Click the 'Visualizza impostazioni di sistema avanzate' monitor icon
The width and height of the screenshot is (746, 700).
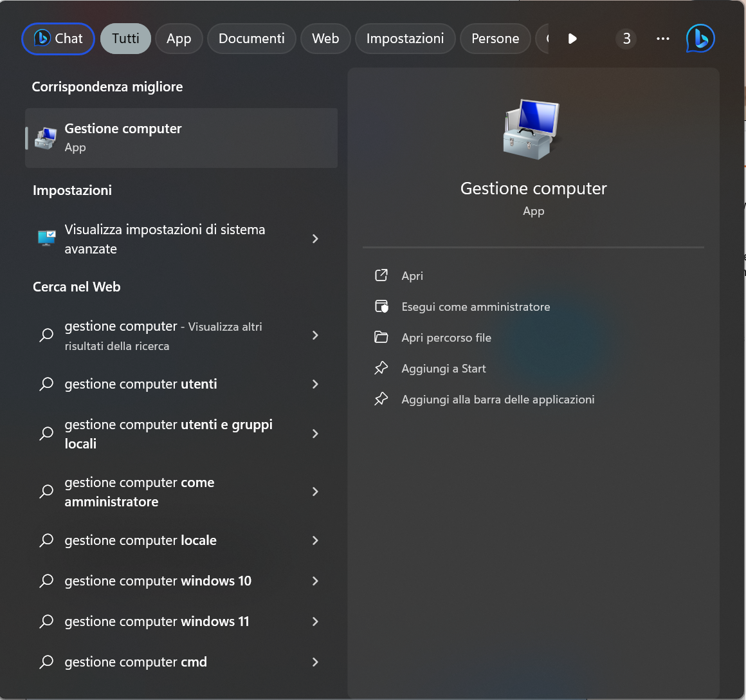tap(47, 239)
